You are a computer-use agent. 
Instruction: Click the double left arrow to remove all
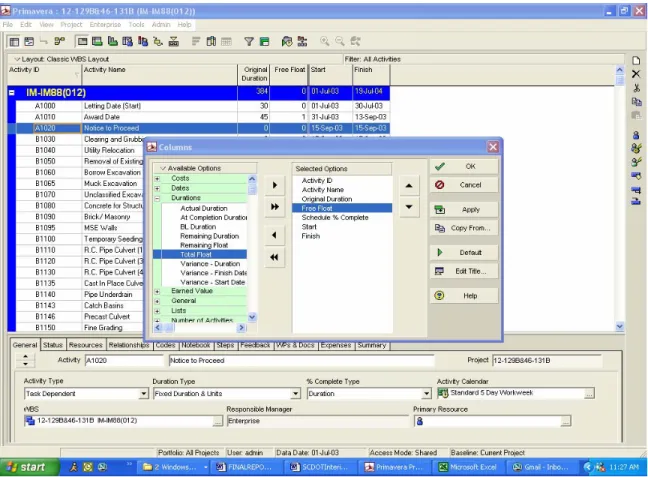pos(274,257)
